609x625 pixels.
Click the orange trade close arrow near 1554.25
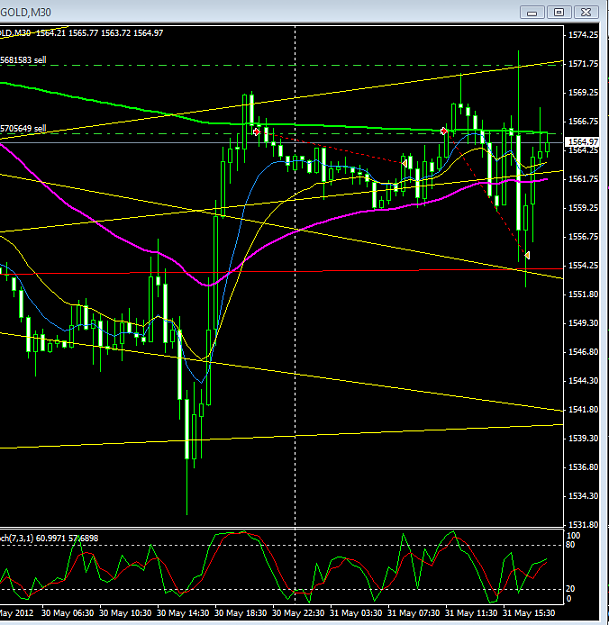pos(527,255)
